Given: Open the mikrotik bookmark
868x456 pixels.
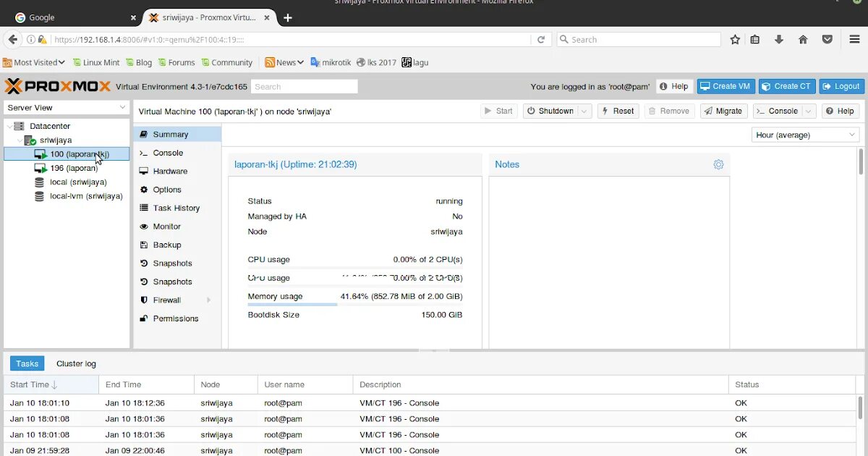Looking at the screenshot, I should (x=331, y=62).
